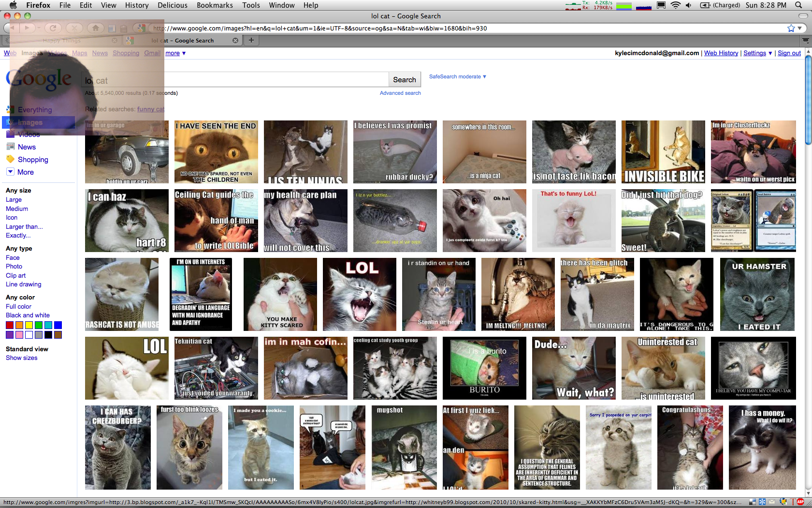The image size is (812, 508).
Task: Expand the More option in left sidebar
Action: pyautogui.click(x=25, y=172)
